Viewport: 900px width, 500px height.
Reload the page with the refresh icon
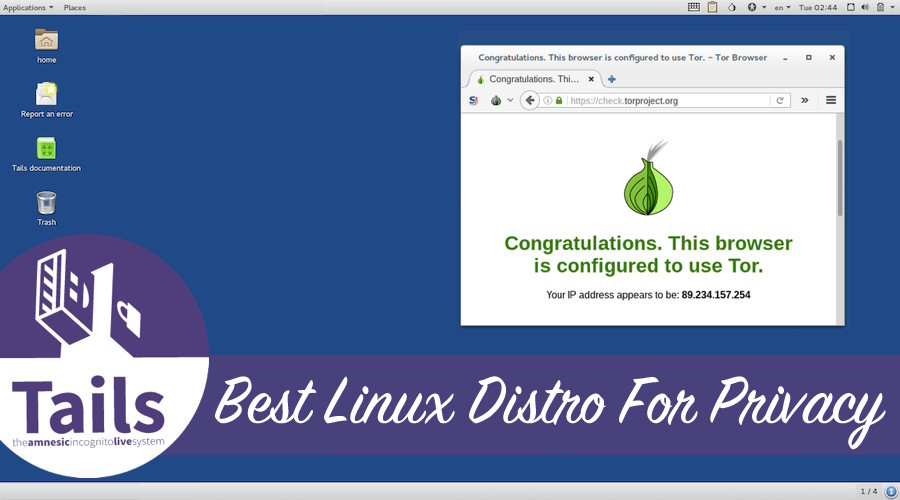click(780, 100)
